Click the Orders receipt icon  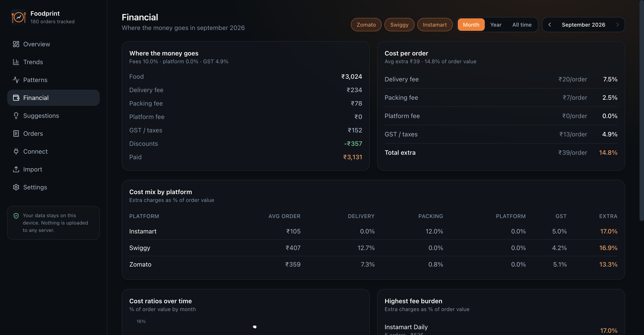tap(16, 134)
